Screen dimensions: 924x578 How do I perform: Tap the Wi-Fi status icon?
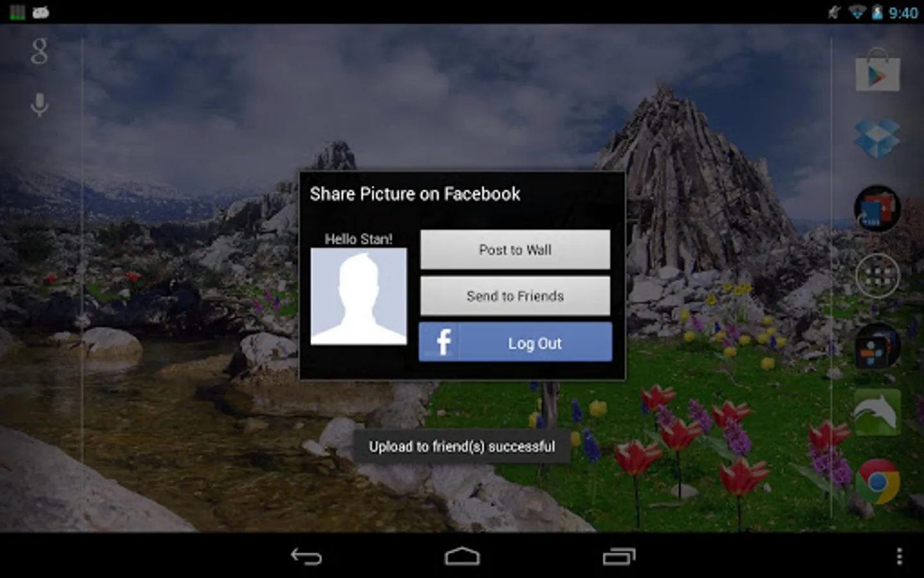(x=857, y=12)
